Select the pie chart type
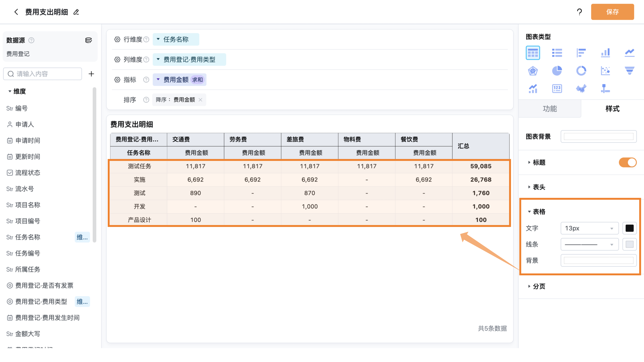 [x=557, y=71]
